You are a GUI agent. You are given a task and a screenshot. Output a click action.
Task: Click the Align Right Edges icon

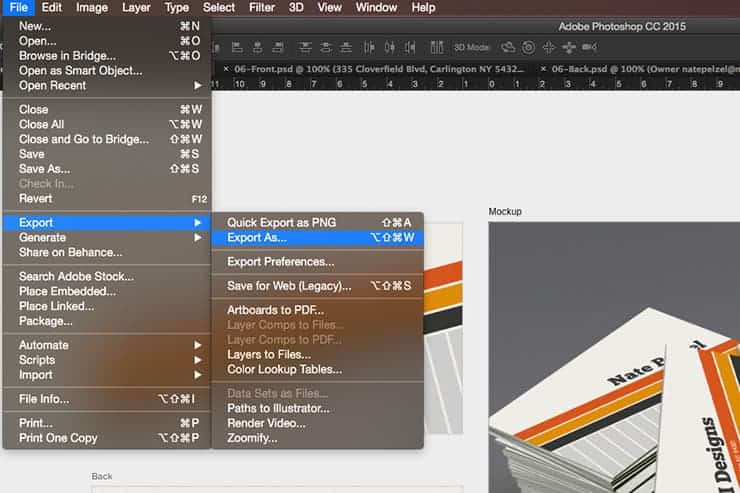click(278, 47)
